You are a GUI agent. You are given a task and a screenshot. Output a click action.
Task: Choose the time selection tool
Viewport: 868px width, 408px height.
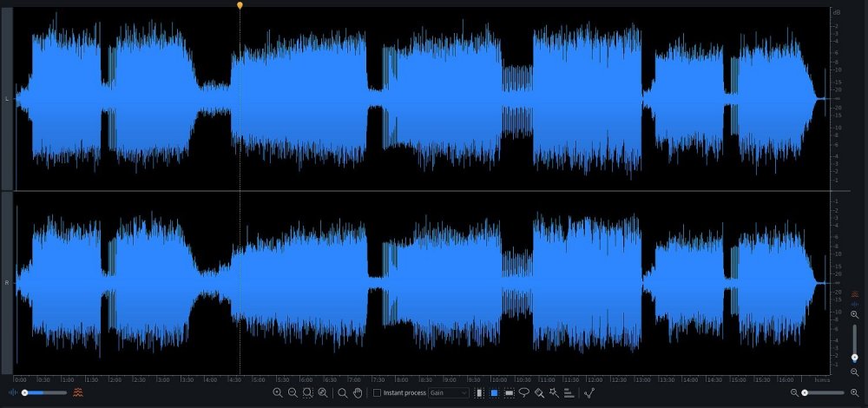(479, 393)
